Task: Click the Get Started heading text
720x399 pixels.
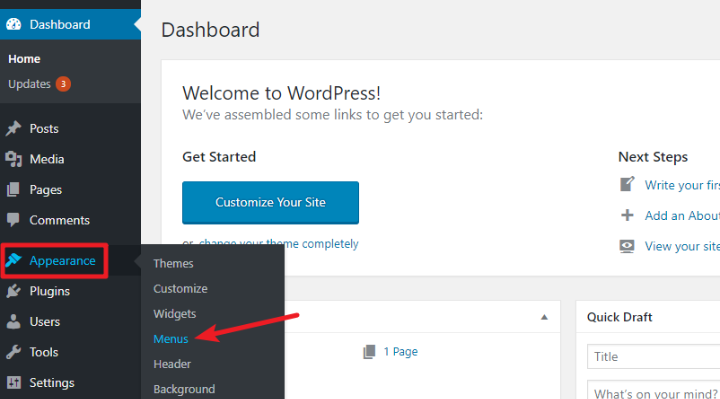Action: coord(219,157)
